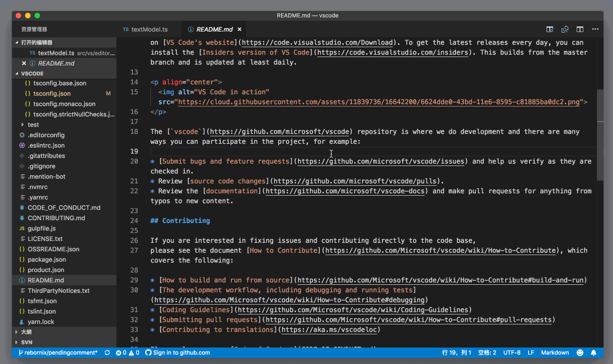Click the vscode/issues link on line 20
Viewport: 613px width, 364px height.
coord(381,161)
